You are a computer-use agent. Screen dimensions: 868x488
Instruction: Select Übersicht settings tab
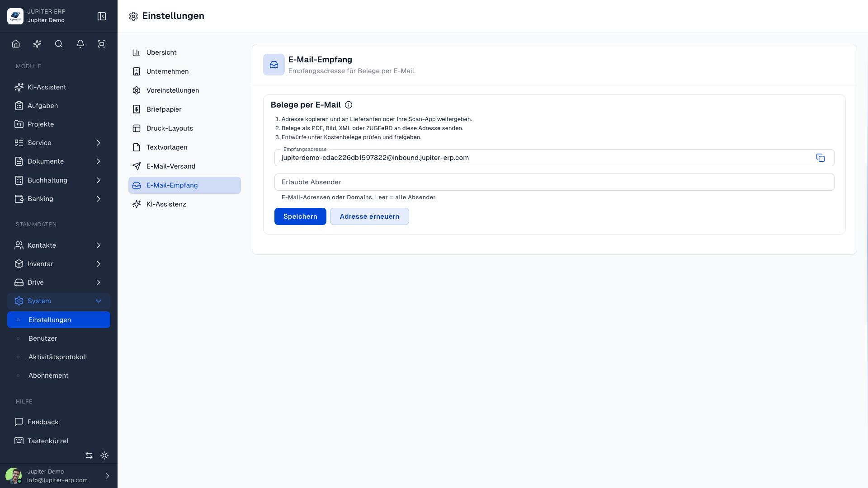tap(184, 52)
